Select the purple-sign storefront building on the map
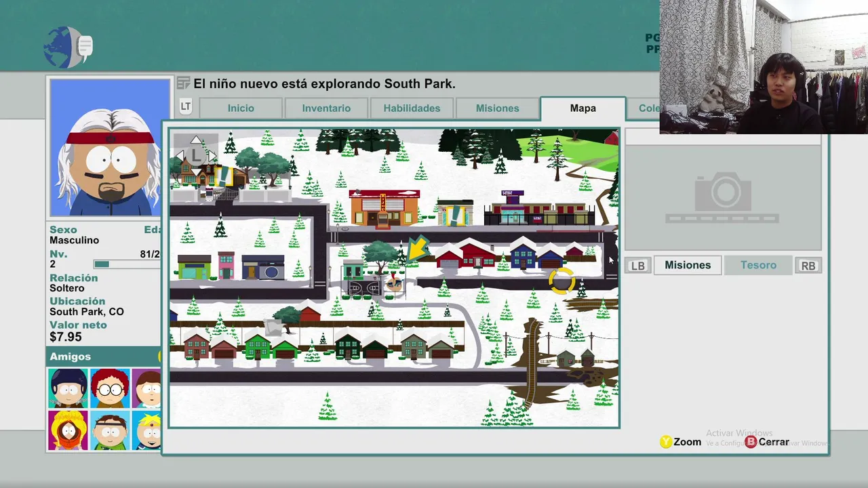 [539, 207]
